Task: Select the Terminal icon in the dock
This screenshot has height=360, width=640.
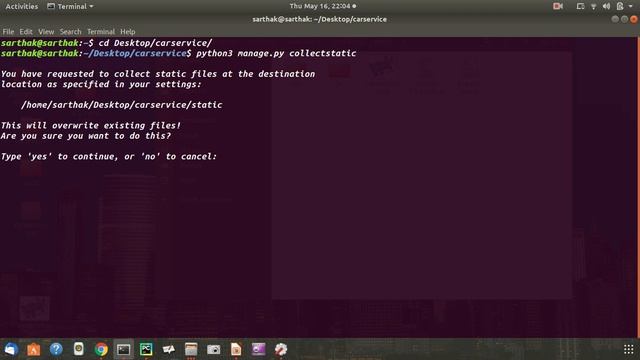Action: click(123, 349)
